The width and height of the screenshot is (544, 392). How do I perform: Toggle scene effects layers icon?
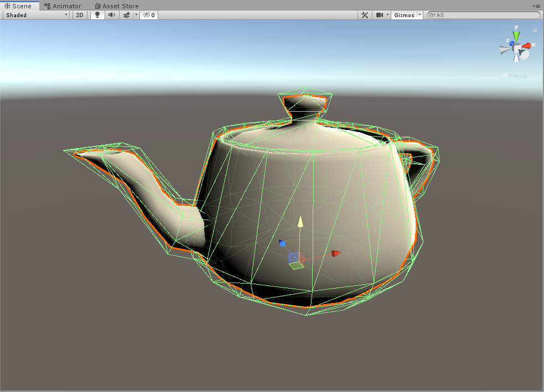point(126,15)
